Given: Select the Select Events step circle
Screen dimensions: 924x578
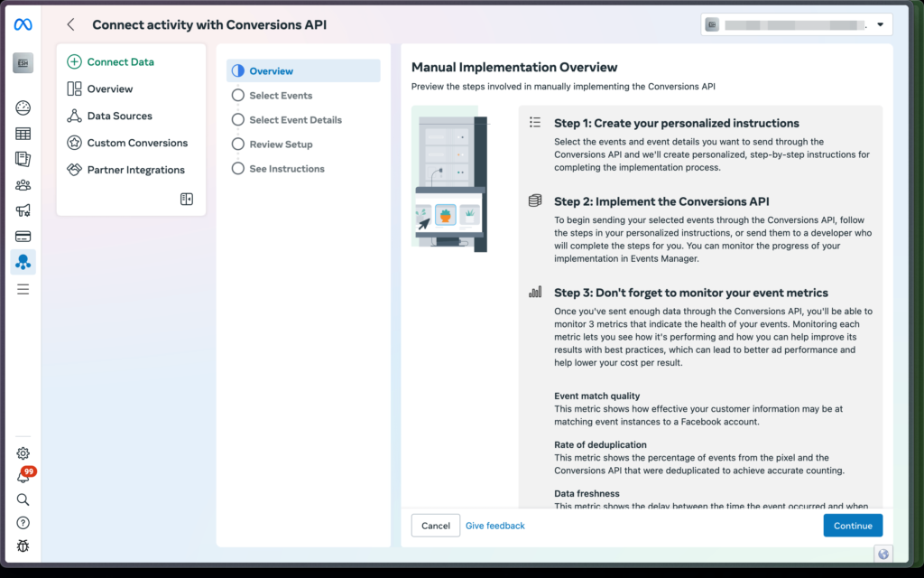Looking at the screenshot, I should point(238,95).
